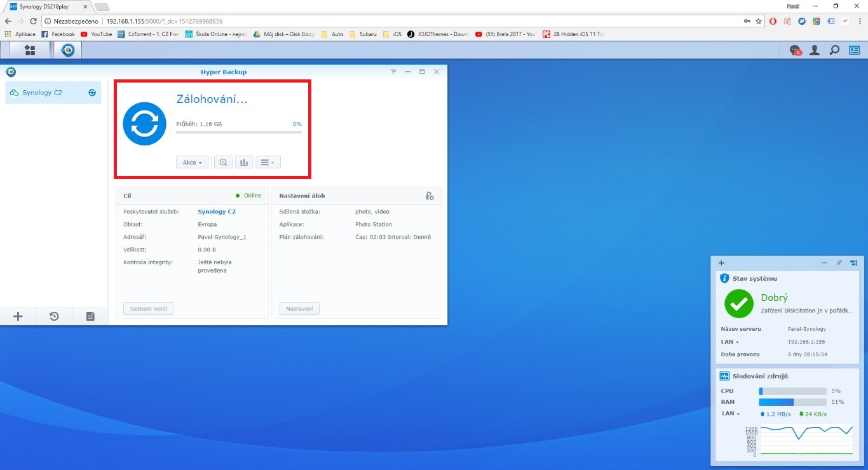This screenshot has height=470, width=868.
Task: Open the DSM notifications speech bubble
Action: (795, 50)
